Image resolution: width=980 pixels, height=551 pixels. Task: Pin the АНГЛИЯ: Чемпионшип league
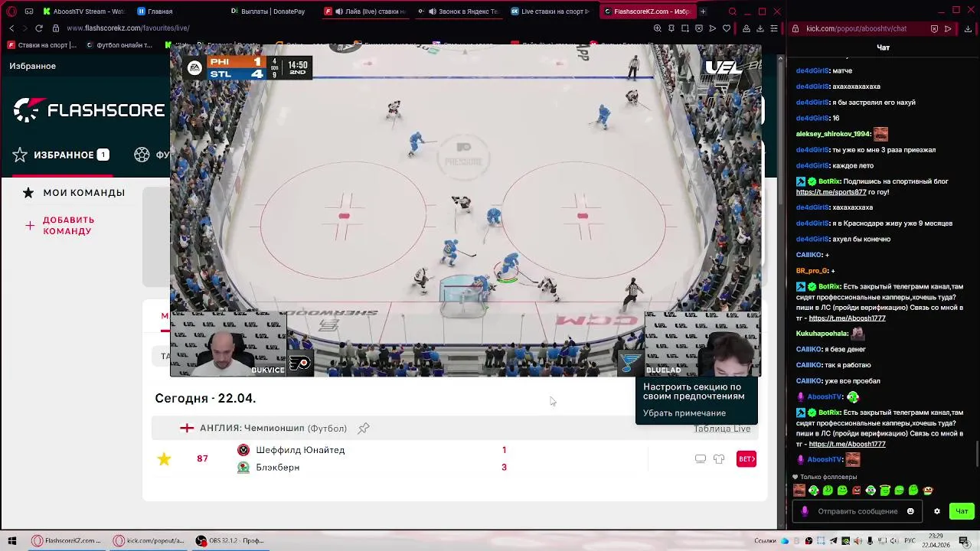[x=364, y=429]
